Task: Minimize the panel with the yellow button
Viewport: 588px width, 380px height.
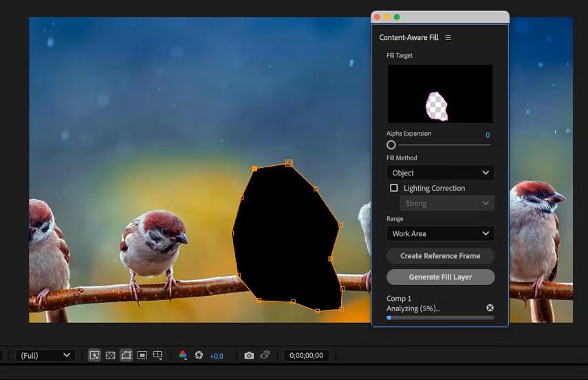Action: [387, 17]
